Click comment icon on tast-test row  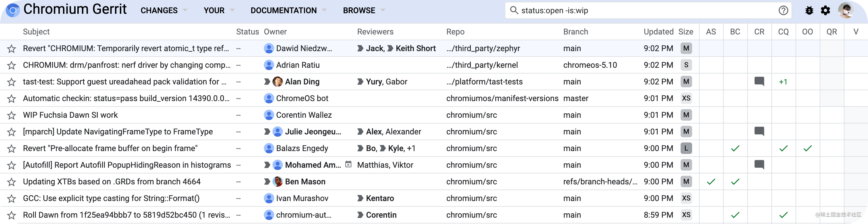click(759, 82)
